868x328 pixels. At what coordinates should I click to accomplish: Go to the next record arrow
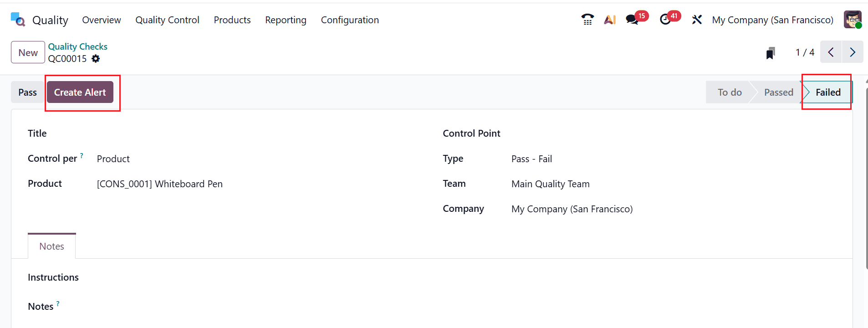click(853, 52)
